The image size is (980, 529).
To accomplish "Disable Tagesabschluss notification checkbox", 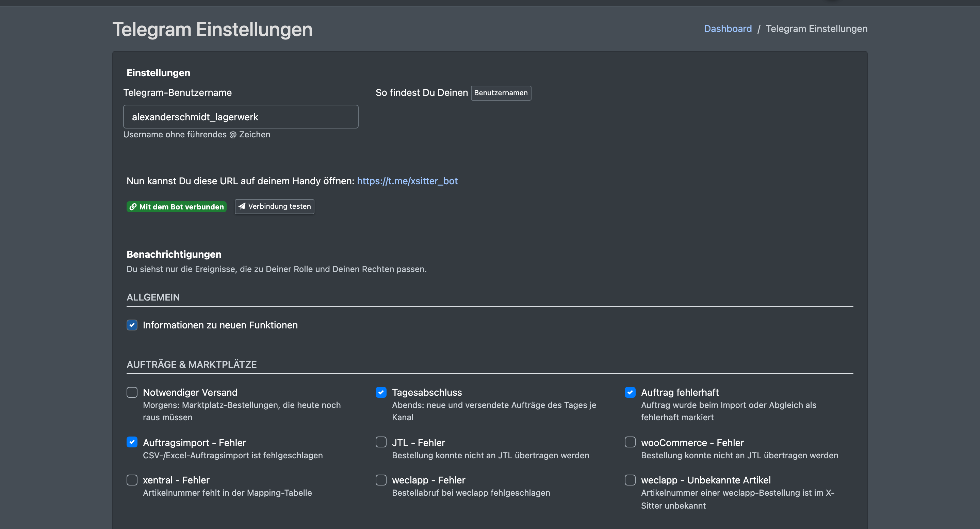I will (381, 392).
